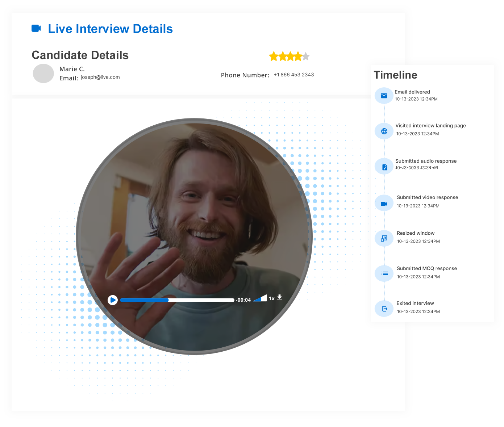
Task: Click the Live Interview Details heading
Action: point(111,29)
